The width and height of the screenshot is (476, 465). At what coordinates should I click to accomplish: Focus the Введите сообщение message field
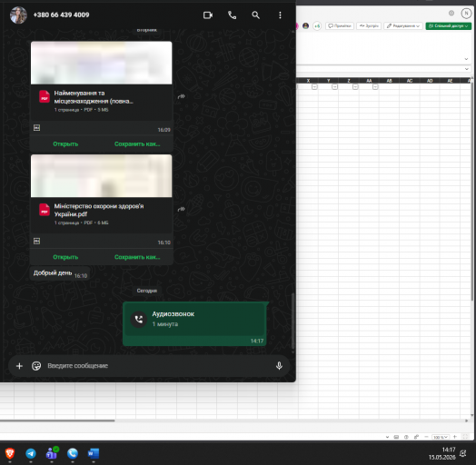coord(158,366)
